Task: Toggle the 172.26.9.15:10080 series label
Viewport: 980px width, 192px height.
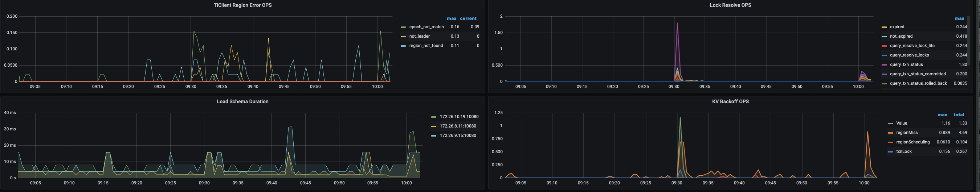Action: coord(458,135)
